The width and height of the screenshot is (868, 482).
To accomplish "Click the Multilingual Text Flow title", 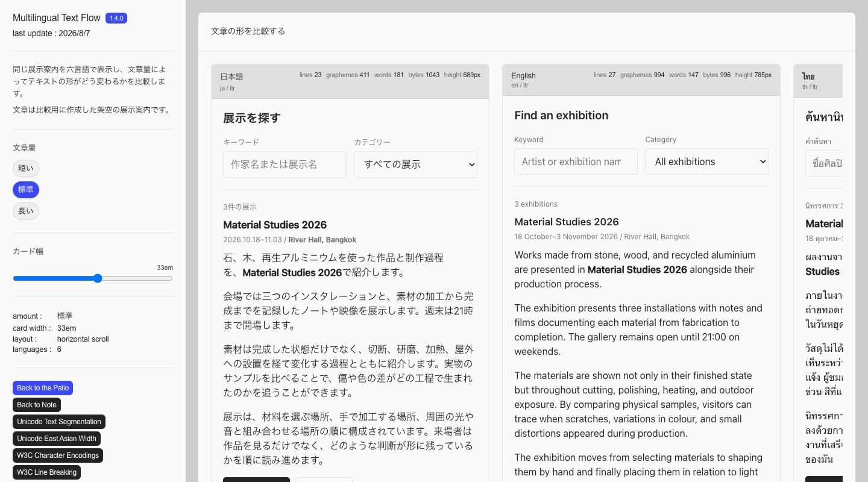I will tap(57, 18).
